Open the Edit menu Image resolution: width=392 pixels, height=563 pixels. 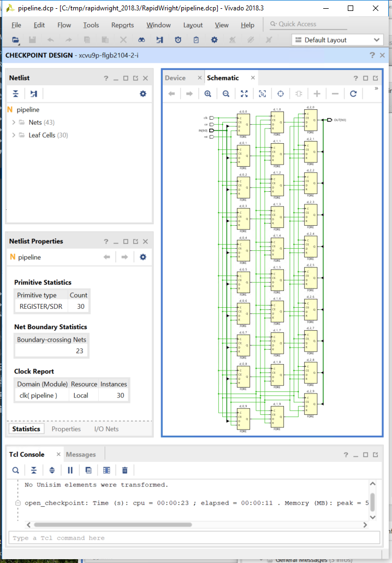[39, 25]
